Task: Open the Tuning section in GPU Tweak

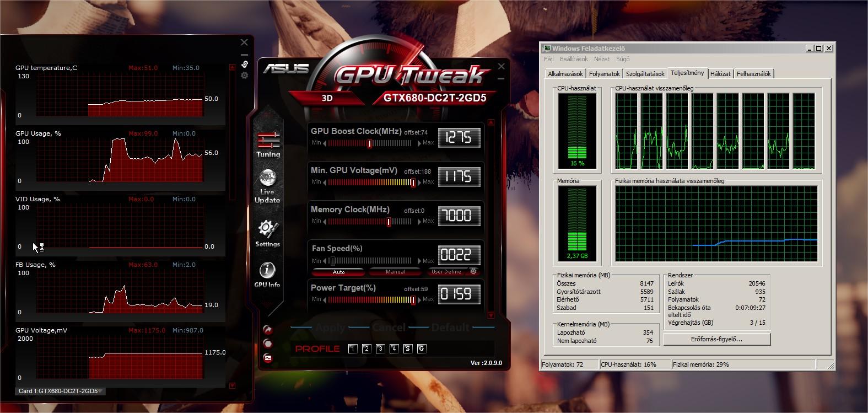Action: point(268,144)
